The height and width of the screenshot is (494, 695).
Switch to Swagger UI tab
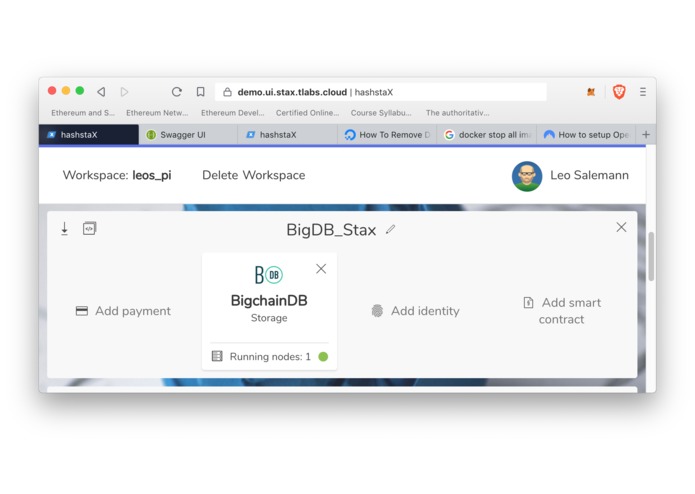tap(188, 135)
